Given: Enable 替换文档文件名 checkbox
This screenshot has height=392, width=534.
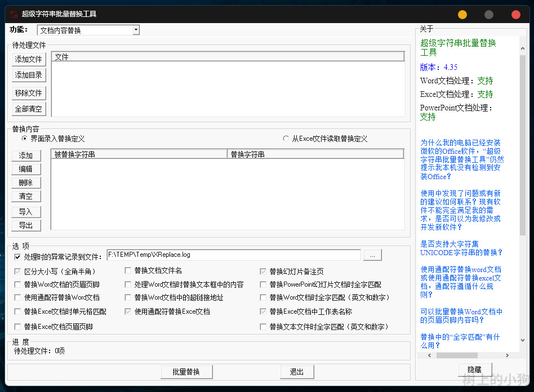Looking at the screenshot, I should click(x=128, y=271).
